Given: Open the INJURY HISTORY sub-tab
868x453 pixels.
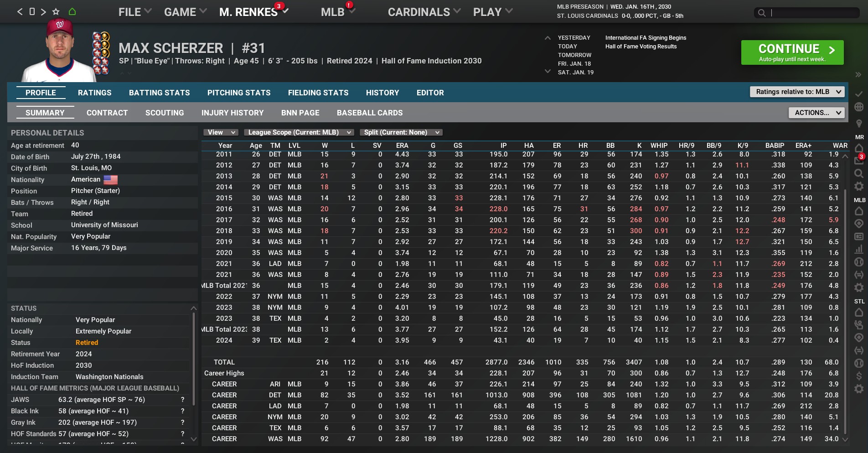Looking at the screenshot, I should [x=232, y=113].
